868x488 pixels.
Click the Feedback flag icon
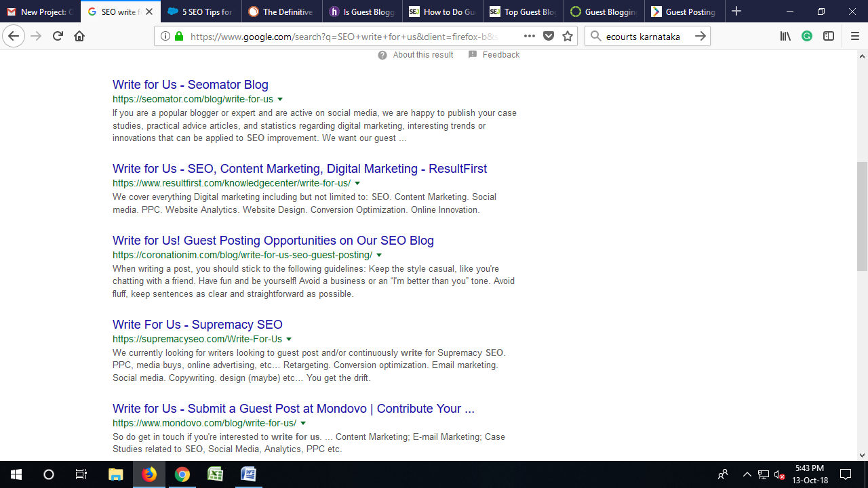[x=473, y=54]
